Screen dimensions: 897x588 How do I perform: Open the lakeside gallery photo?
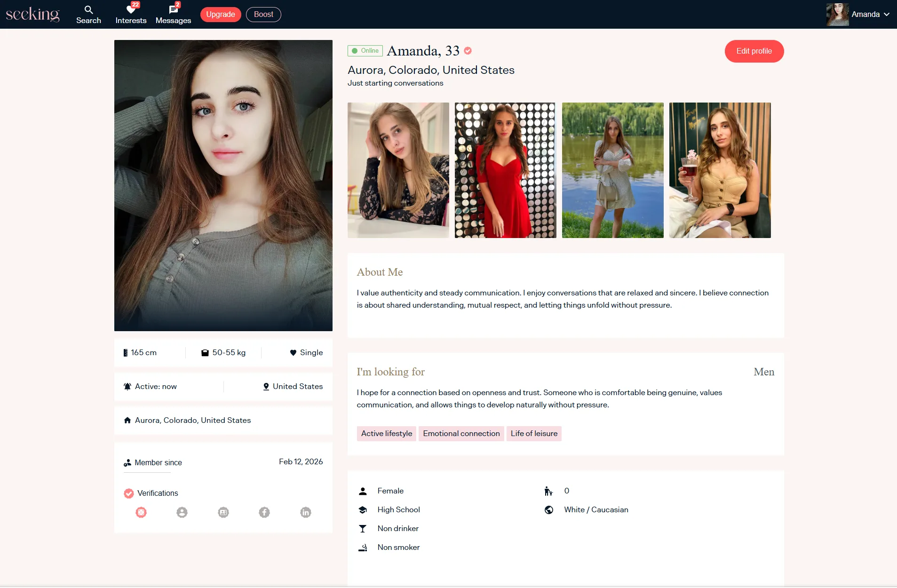tap(612, 170)
